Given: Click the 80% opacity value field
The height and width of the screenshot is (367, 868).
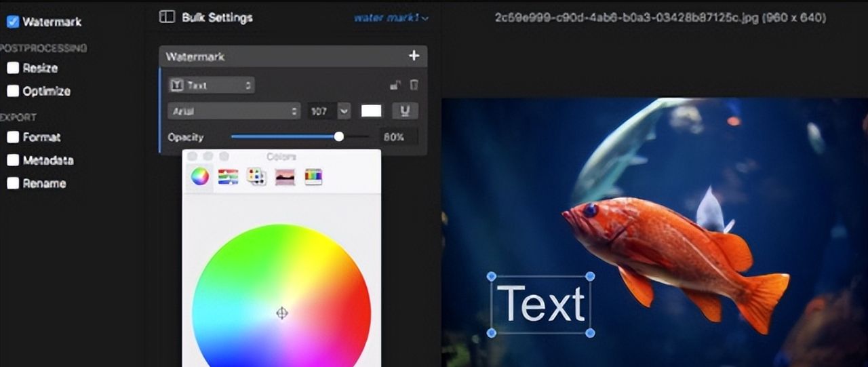Looking at the screenshot, I should click(397, 137).
